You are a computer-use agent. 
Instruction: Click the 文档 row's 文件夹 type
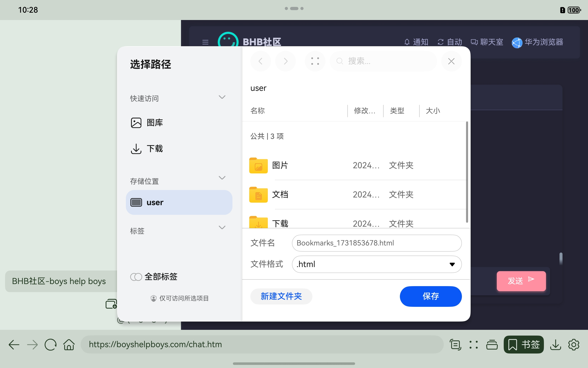[401, 195]
